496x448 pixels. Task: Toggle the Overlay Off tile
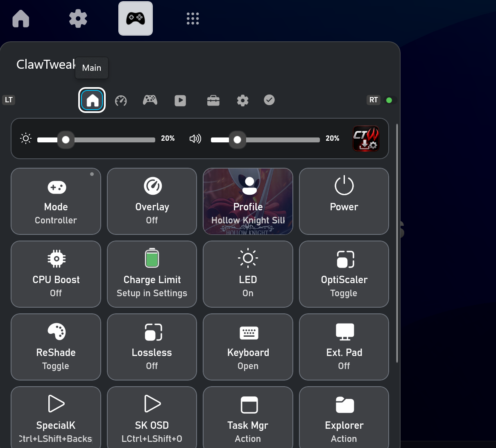tap(152, 201)
